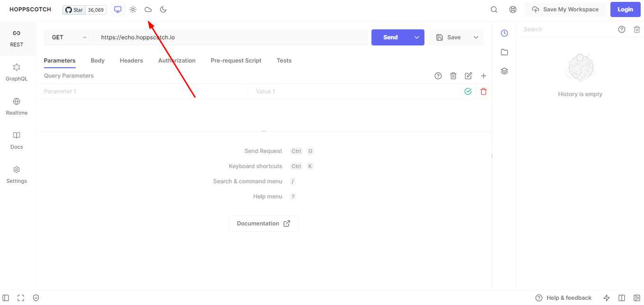Image resolution: width=644 pixels, height=305 pixels.
Task: Go to REST in sidebar
Action: pyautogui.click(x=17, y=38)
